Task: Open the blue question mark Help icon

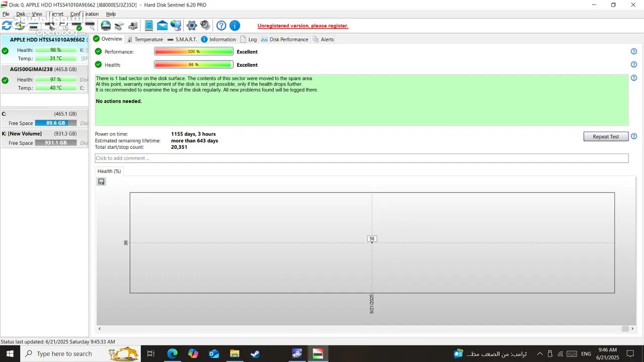Action: tap(221, 26)
